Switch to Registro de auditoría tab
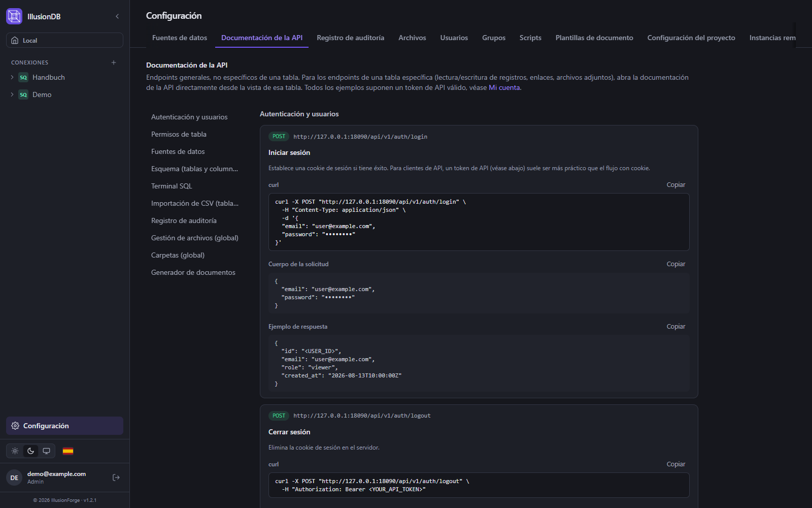The height and width of the screenshot is (508, 812). pos(350,38)
